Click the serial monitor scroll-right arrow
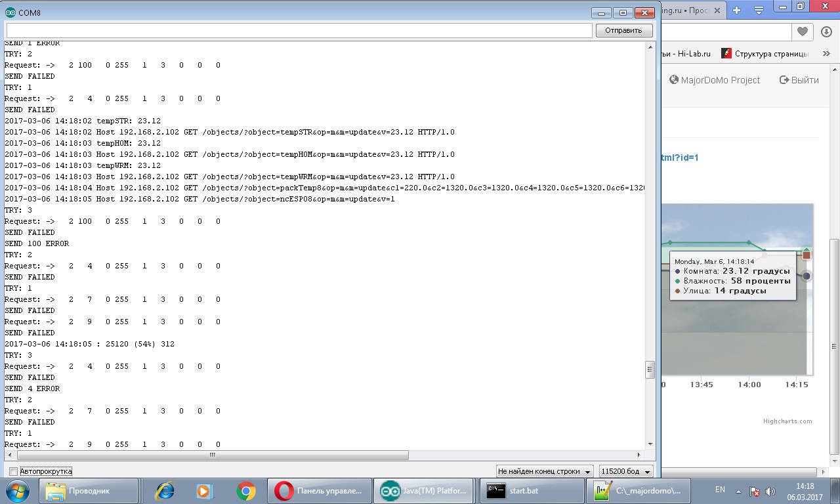 click(639, 455)
